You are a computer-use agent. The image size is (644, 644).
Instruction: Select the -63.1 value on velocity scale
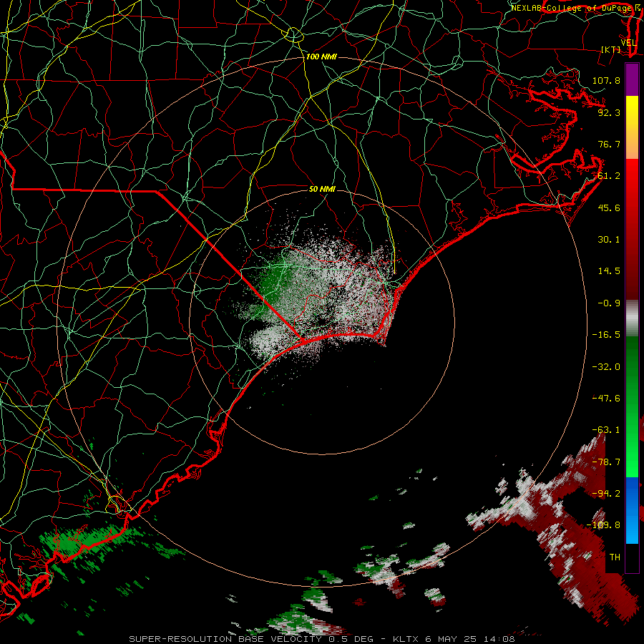point(606,430)
